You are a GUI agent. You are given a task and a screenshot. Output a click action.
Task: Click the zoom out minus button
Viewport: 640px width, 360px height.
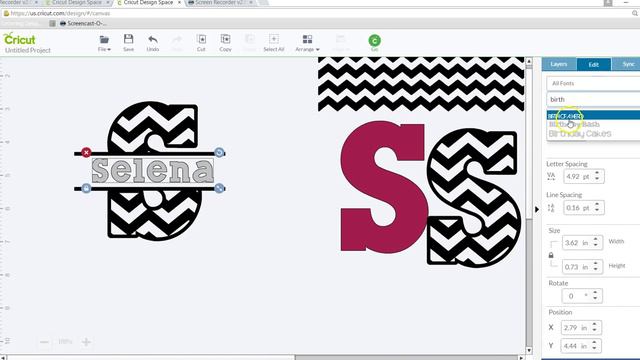click(44, 342)
